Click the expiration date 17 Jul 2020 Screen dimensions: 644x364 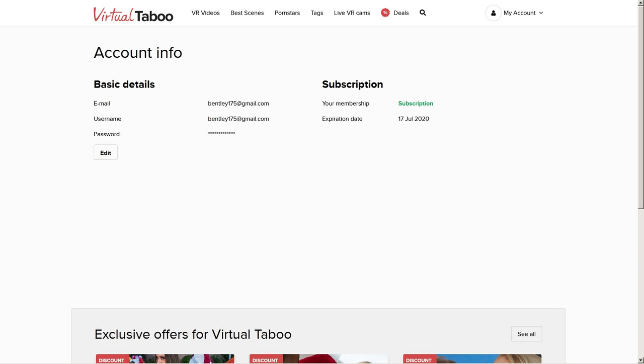pyautogui.click(x=414, y=119)
